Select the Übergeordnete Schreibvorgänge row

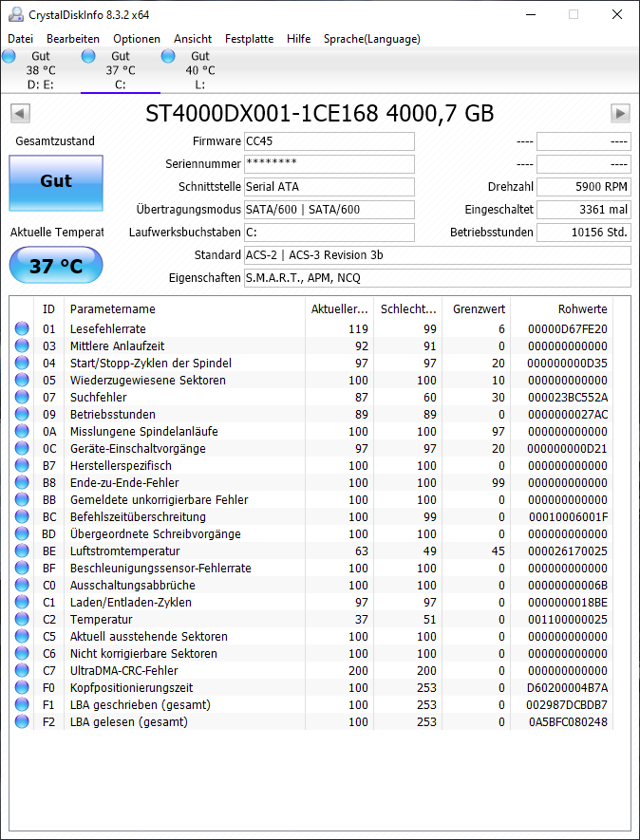click(311, 534)
